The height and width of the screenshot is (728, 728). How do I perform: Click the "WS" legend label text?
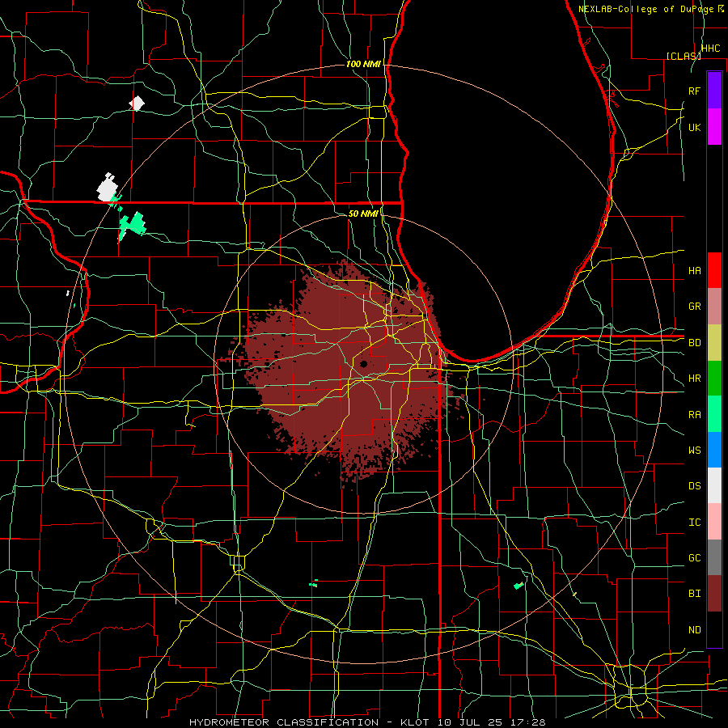694,450
